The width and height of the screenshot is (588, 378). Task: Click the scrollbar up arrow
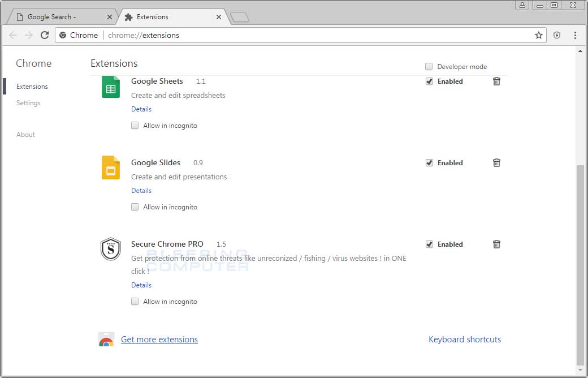coord(580,51)
